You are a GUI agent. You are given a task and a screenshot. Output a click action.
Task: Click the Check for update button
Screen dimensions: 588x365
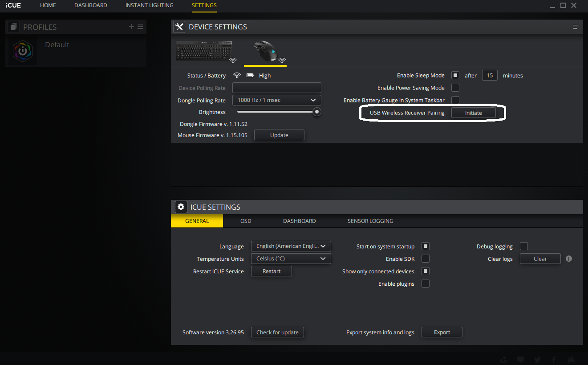[x=277, y=332]
